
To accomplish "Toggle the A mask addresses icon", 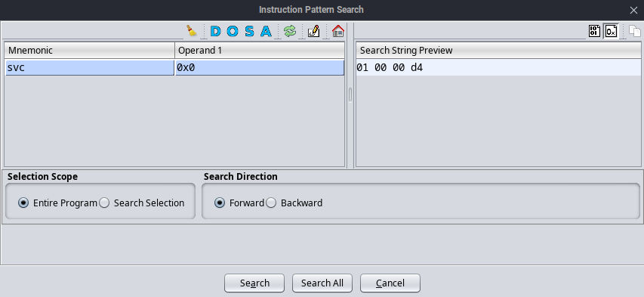I will tap(267, 31).
